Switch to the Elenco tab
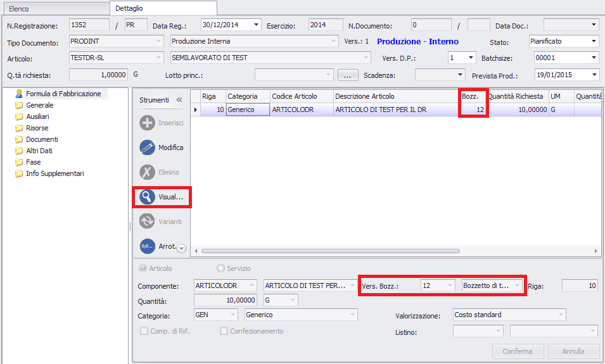This screenshot has width=605, height=364. pyautogui.click(x=19, y=9)
